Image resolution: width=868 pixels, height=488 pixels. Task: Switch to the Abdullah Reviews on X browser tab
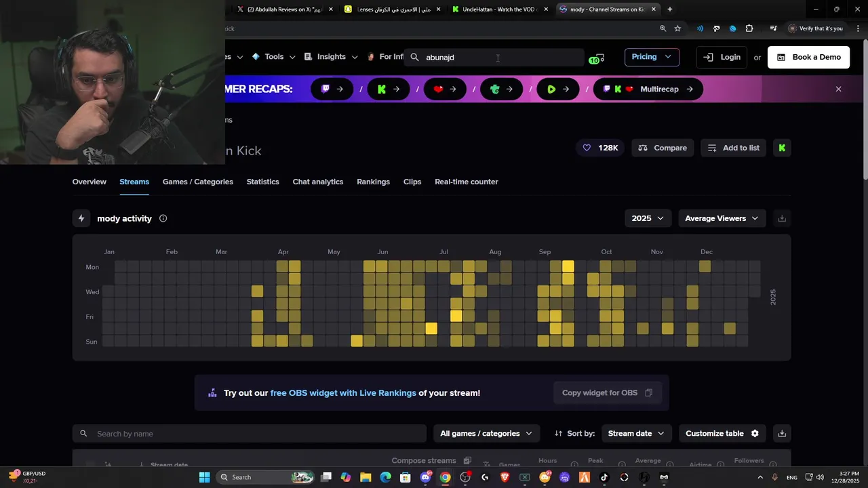pos(285,9)
